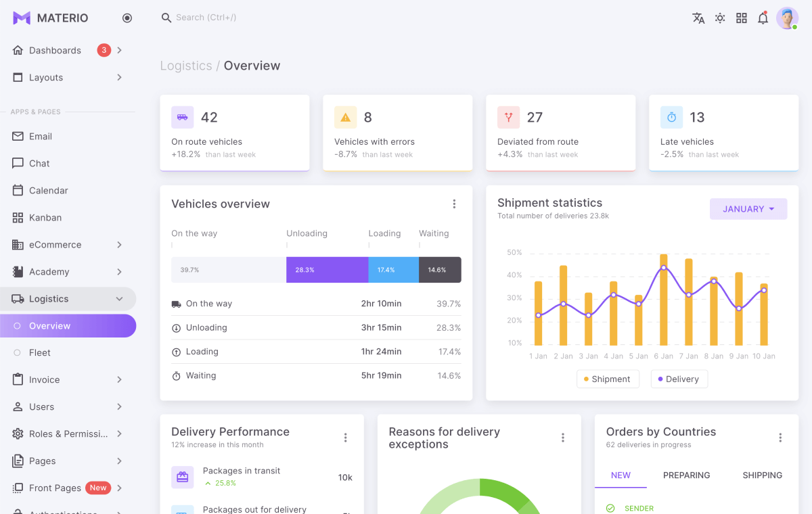812x514 pixels.
Task: Click the Waiting row in Vehicles overview
Action: [316, 375]
